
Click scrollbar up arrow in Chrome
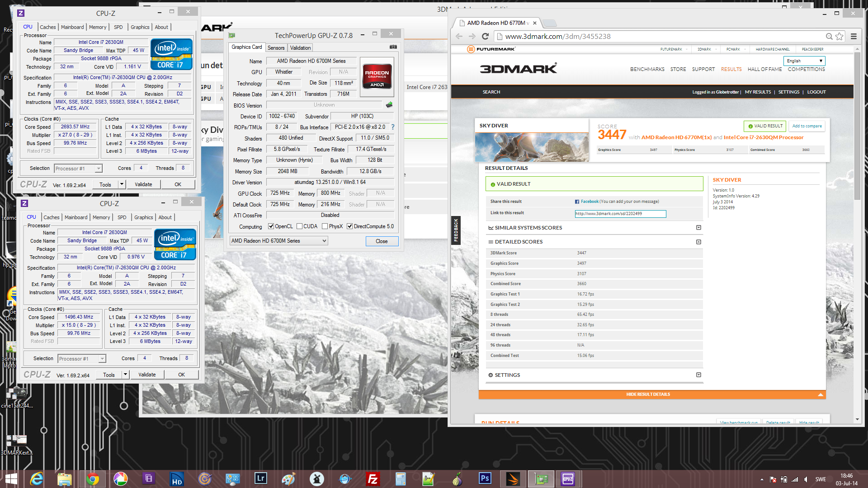click(x=857, y=49)
